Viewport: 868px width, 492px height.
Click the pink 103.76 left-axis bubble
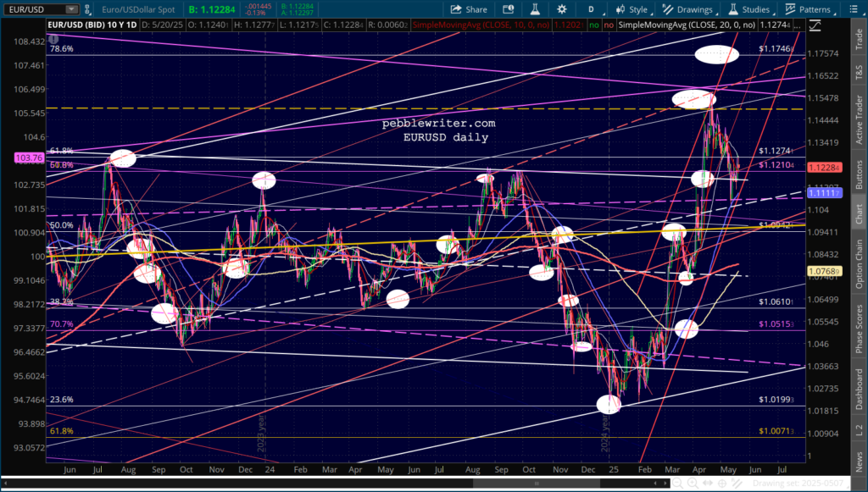[30, 158]
